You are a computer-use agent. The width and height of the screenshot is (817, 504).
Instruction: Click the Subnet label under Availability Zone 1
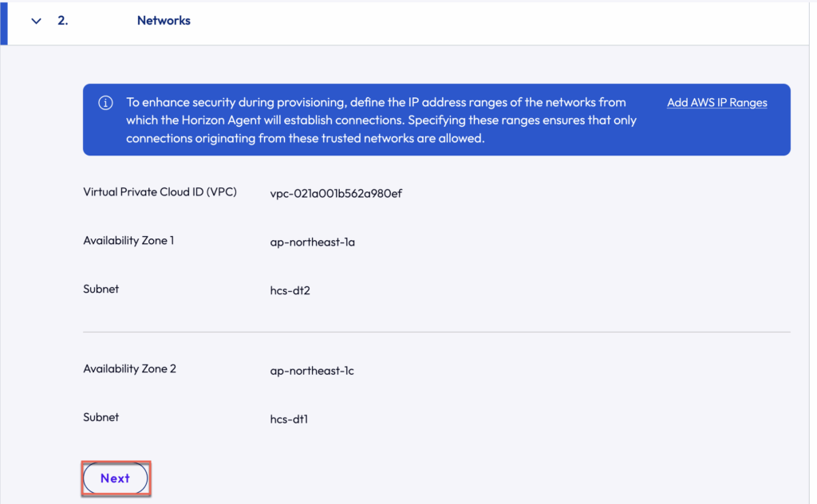coord(101,289)
